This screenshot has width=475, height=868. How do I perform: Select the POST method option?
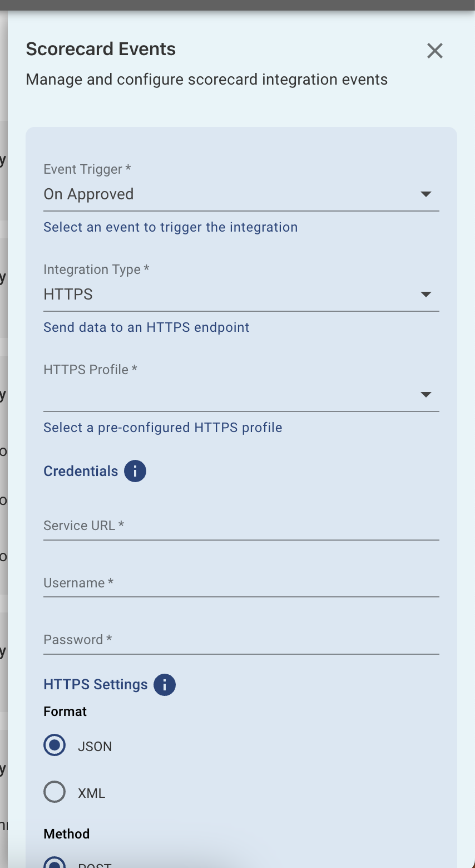pos(54,864)
